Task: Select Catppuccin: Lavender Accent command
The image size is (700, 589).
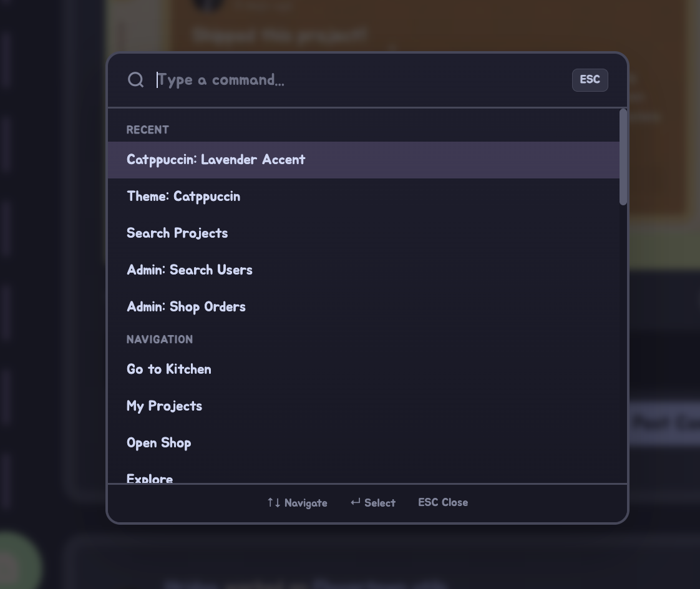Action: [216, 160]
